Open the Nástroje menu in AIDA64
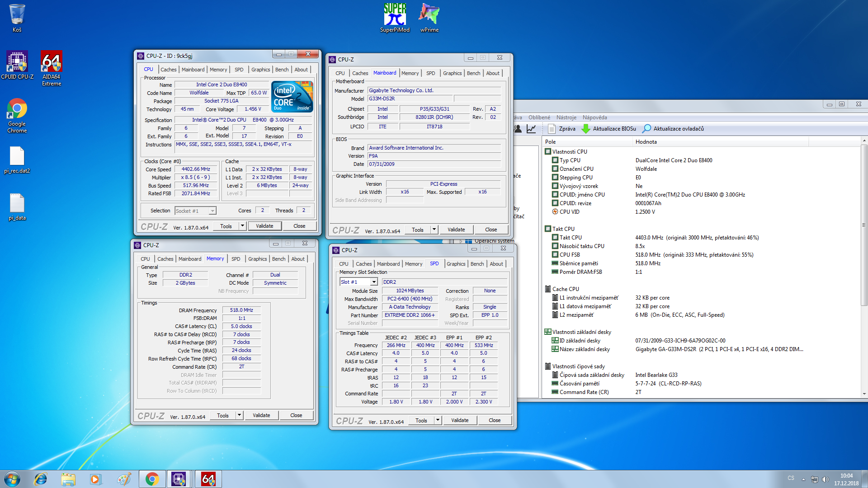This screenshot has height=488, width=868. [x=566, y=117]
